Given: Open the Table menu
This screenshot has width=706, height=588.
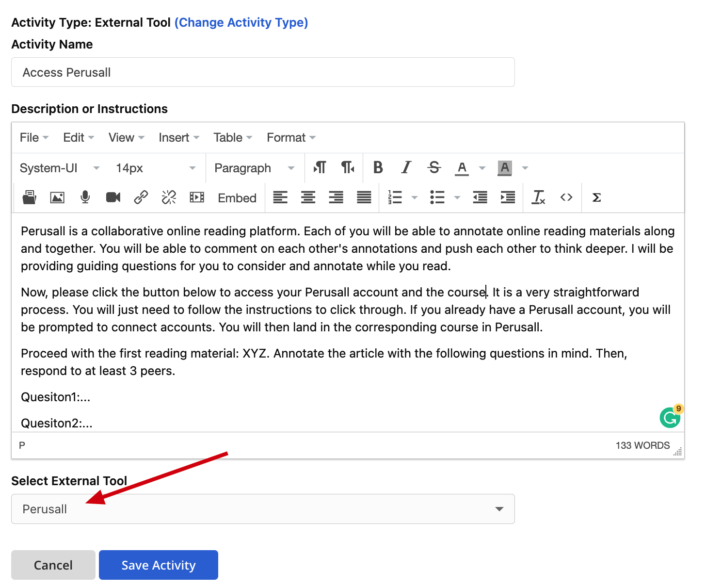Looking at the screenshot, I should pyautogui.click(x=233, y=138).
